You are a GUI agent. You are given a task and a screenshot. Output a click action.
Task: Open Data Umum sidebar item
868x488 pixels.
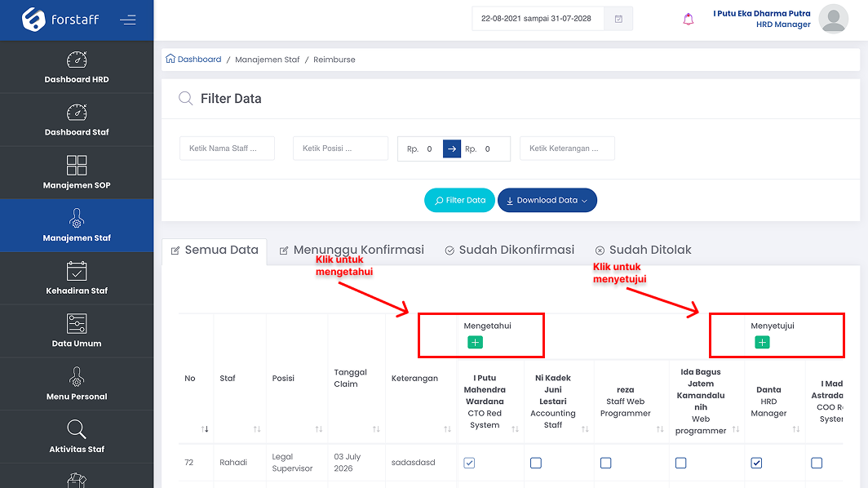77,331
